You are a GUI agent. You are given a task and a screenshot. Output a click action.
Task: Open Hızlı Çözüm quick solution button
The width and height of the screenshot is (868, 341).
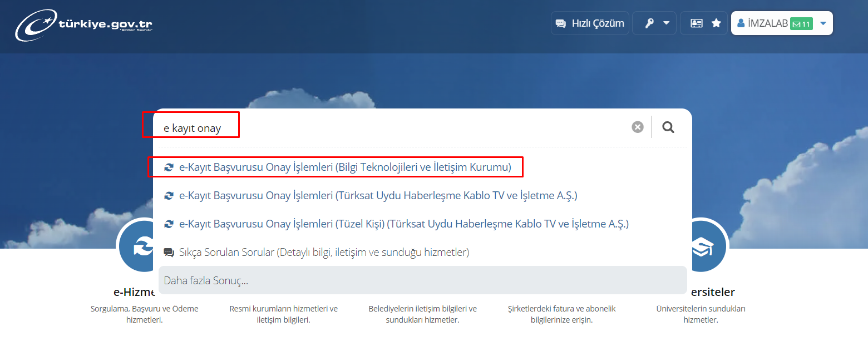(590, 23)
